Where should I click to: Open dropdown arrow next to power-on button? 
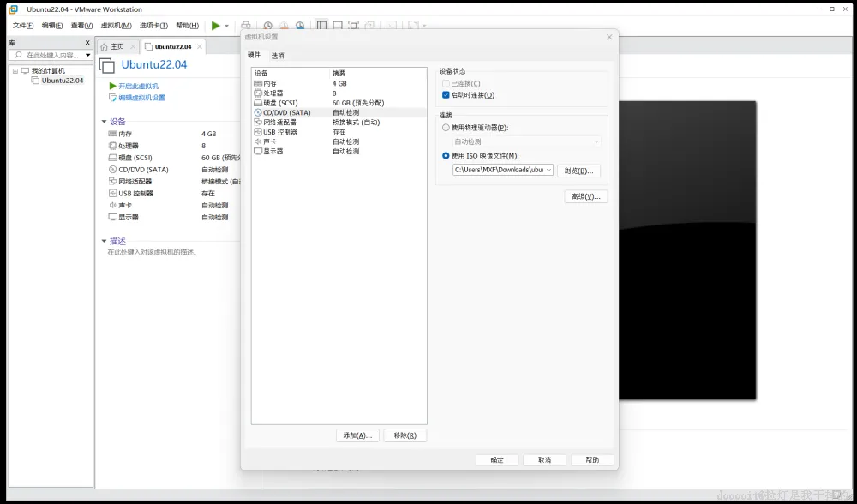[x=227, y=26]
